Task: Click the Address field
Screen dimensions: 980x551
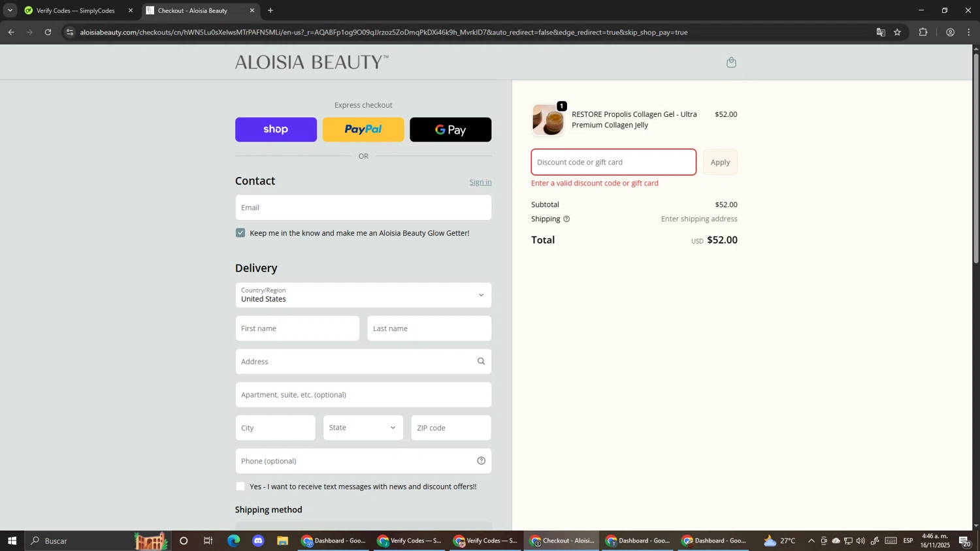Action: click(x=363, y=362)
